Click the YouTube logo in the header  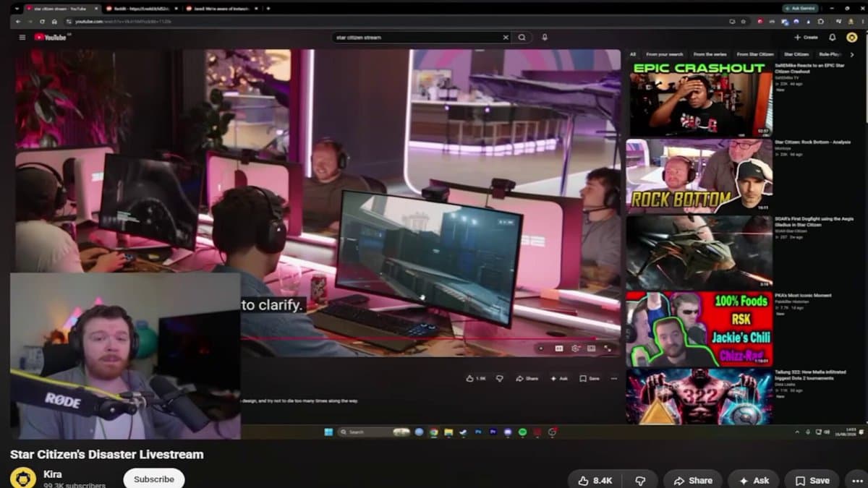click(x=51, y=37)
